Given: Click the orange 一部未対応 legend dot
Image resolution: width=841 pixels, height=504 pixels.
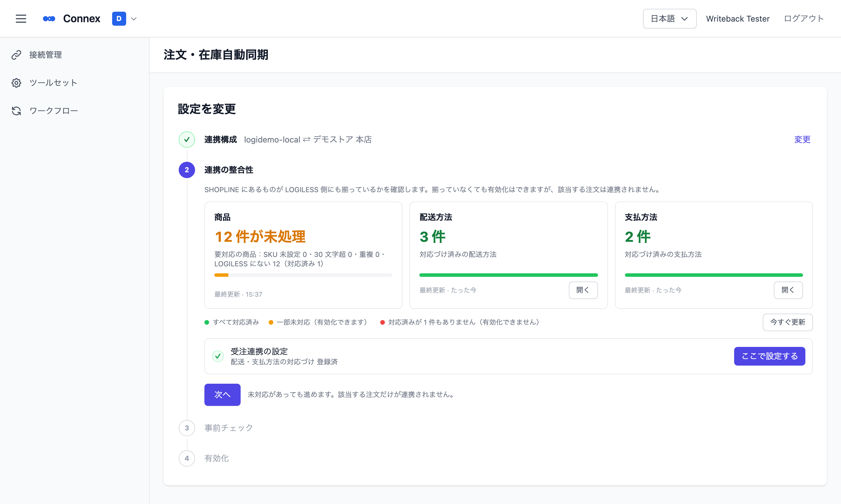Looking at the screenshot, I should (x=271, y=322).
